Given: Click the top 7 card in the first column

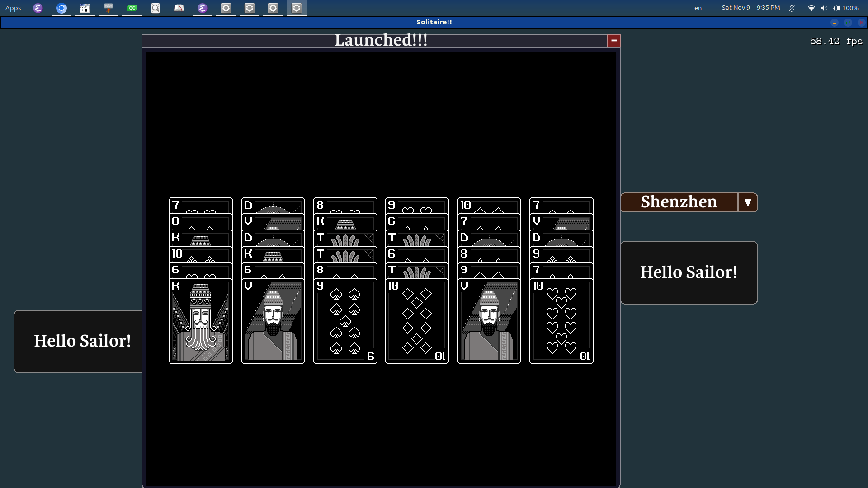Looking at the screenshot, I should pyautogui.click(x=201, y=205).
